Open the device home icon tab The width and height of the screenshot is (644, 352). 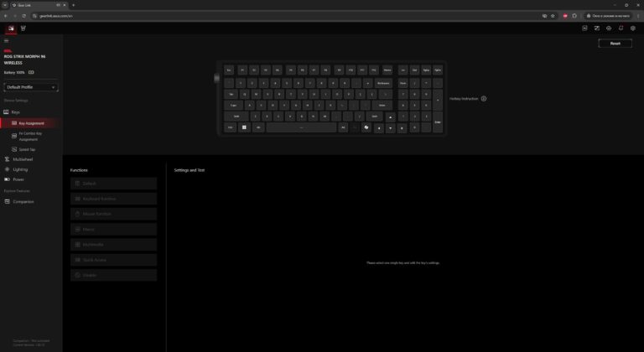pos(11,28)
